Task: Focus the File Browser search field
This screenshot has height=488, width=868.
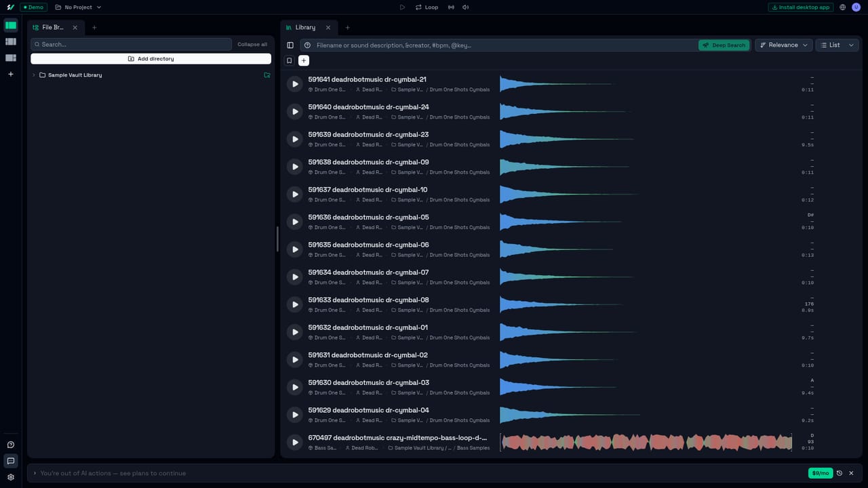Action: (x=131, y=44)
